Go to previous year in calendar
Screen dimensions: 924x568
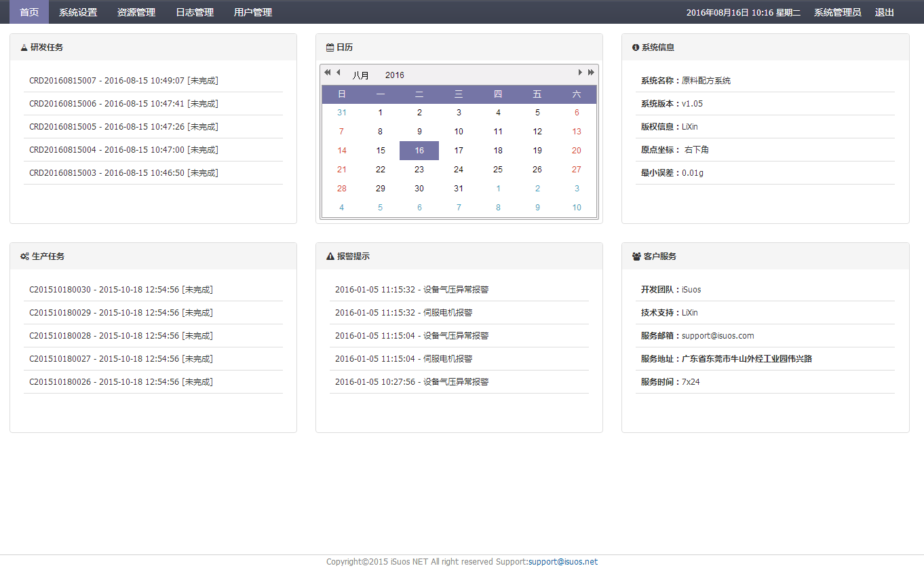point(327,73)
